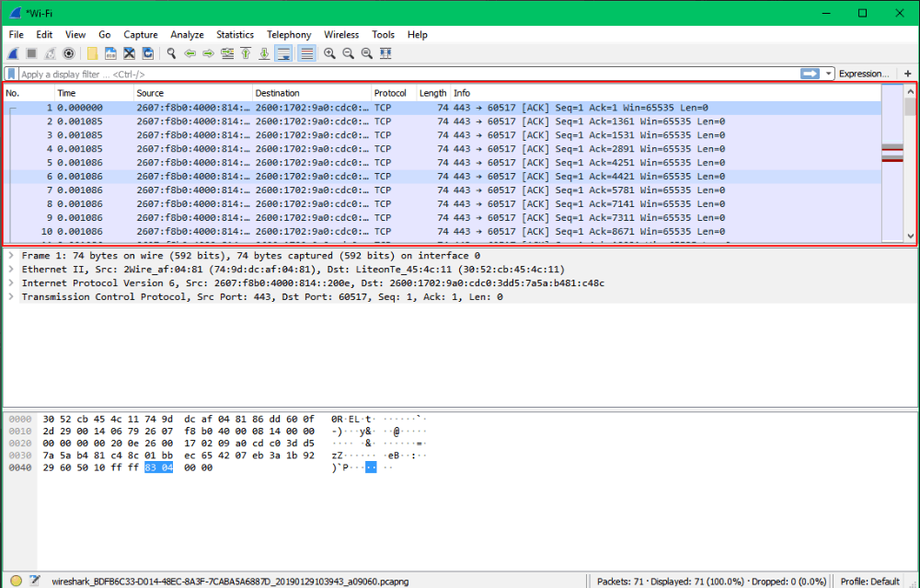Sort by the Source column header

tap(193, 93)
